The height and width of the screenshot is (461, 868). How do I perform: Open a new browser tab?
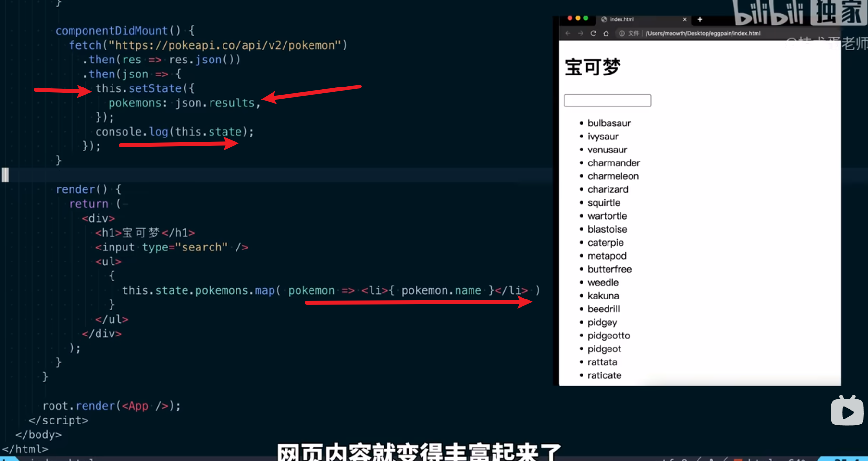pyautogui.click(x=700, y=19)
